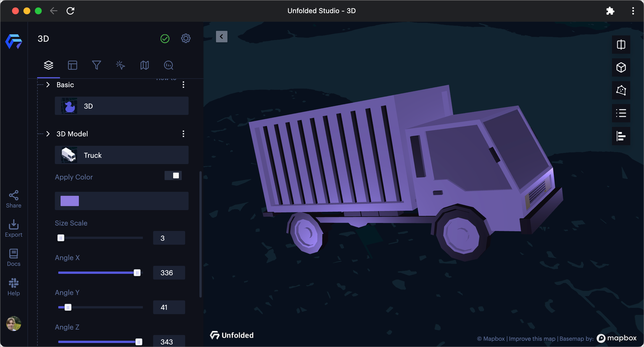
Task: Open the Base map icon tab
Action: [x=145, y=65]
